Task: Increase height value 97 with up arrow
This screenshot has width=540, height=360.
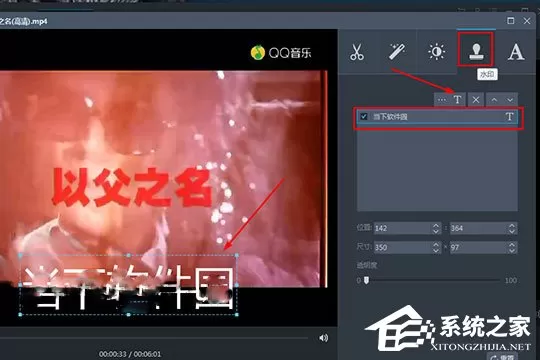Action: 512,245
